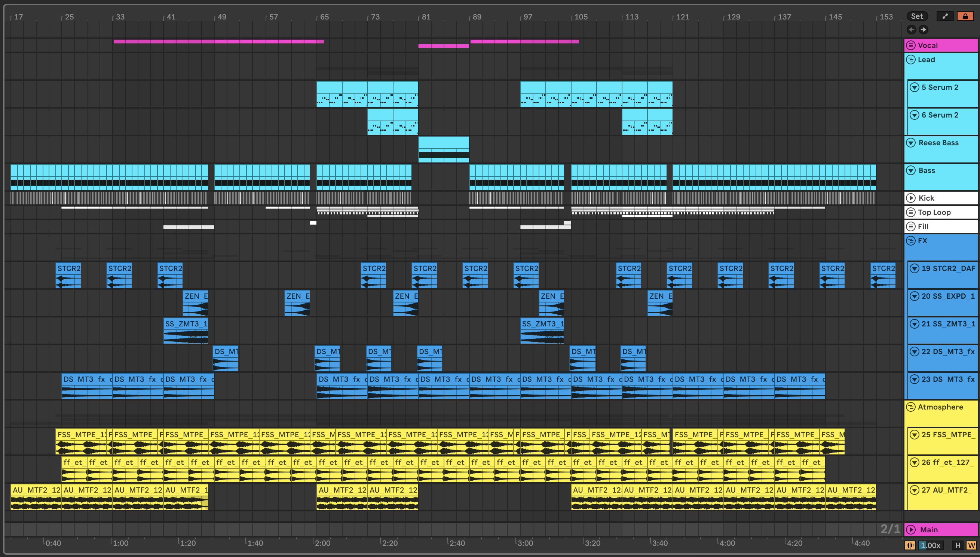This screenshot has height=557, width=980.
Task: Select the ZEN_E clip at bar 57
Action: pyautogui.click(x=297, y=303)
